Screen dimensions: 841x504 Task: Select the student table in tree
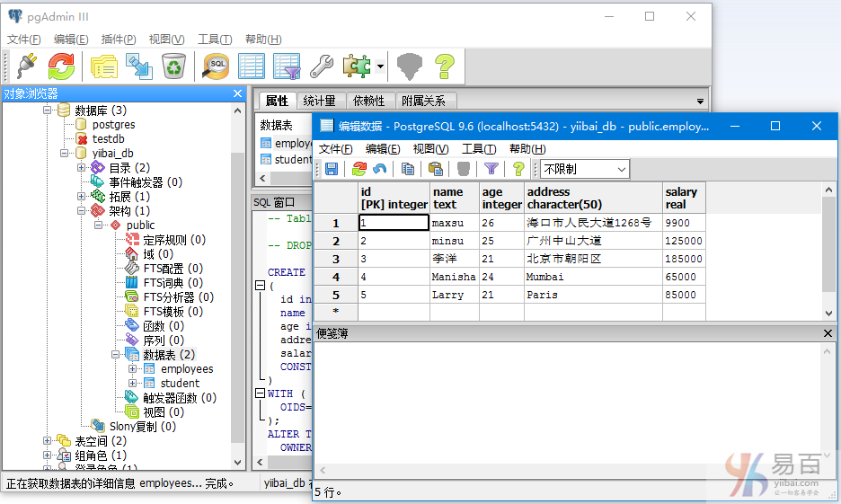click(180, 384)
